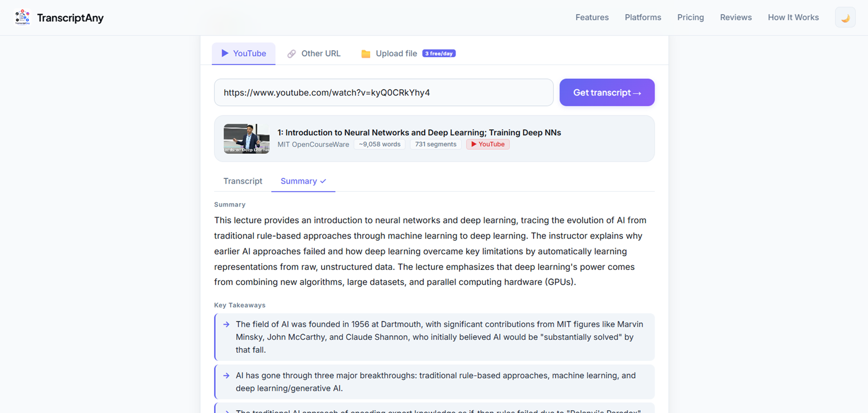Open the Pricing page link

coord(691,18)
